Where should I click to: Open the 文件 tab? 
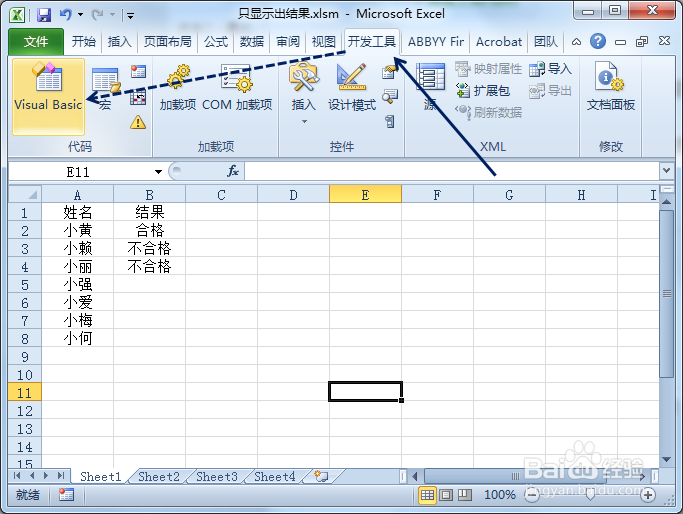[36, 41]
